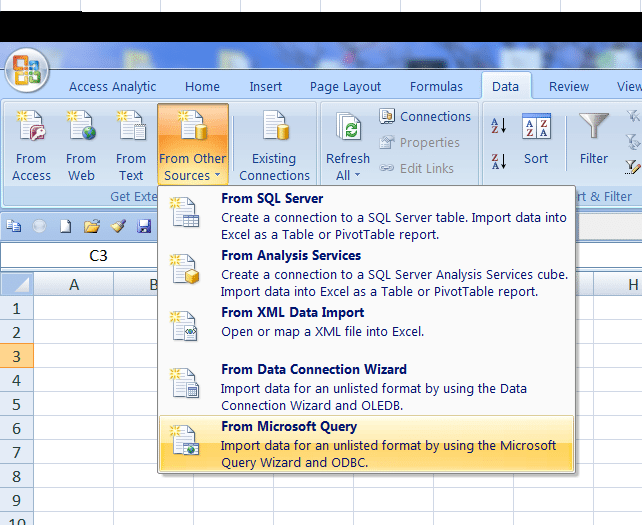Click Edit Links
The height and width of the screenshot is (525, 642).
coord(416,168)
